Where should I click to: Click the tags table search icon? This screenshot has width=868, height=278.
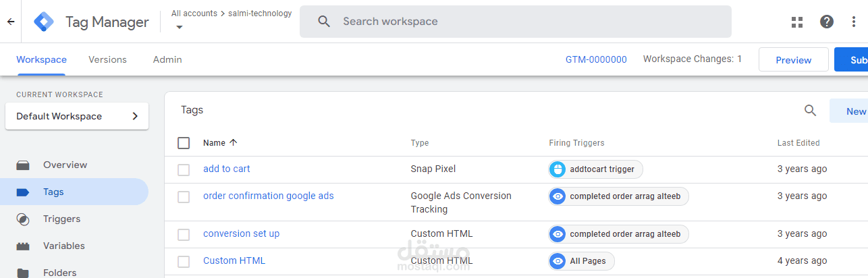pos(811,111)
